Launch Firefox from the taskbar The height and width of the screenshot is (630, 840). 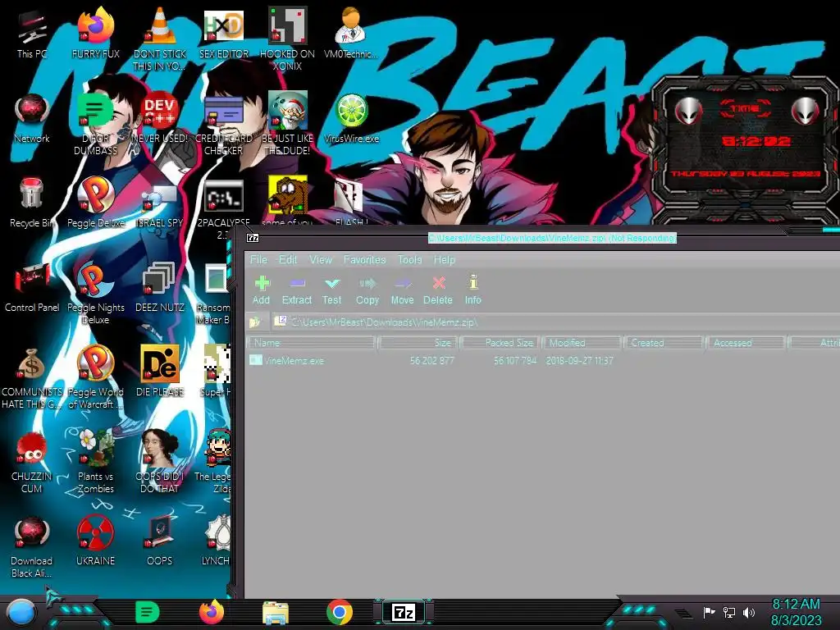[x=212, y=612]
